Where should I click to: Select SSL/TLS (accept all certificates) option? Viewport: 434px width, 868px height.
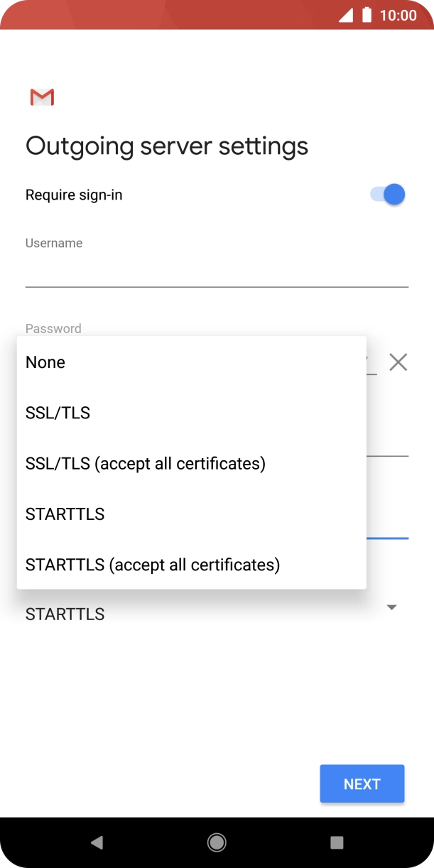145,463
